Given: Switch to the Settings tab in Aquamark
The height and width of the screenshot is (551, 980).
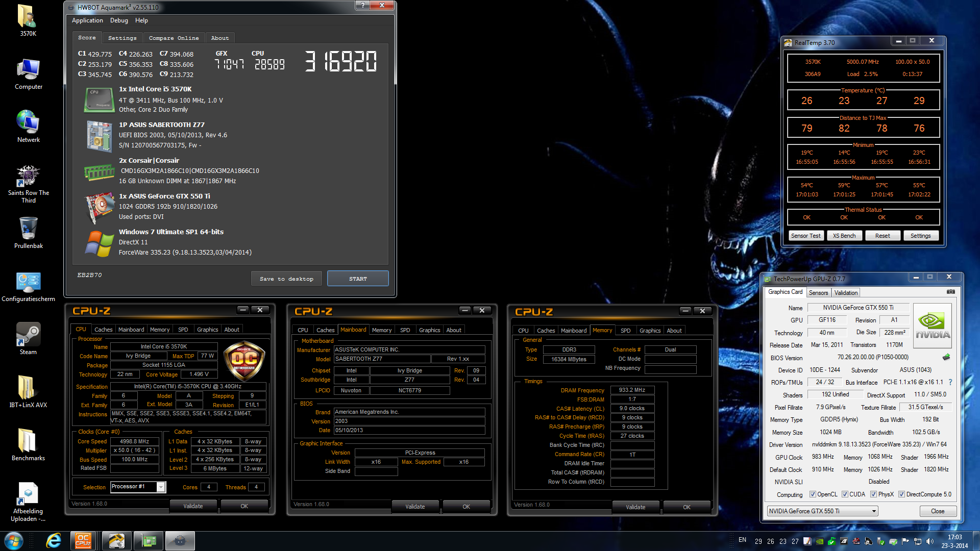Looking at the screenshot, I should 122,38.
